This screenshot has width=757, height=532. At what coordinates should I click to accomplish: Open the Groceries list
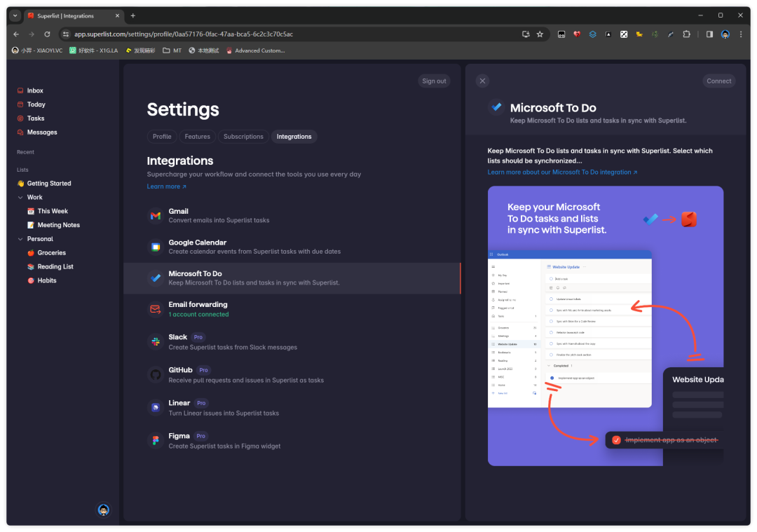pyautogui.click(x=47, y=253)
